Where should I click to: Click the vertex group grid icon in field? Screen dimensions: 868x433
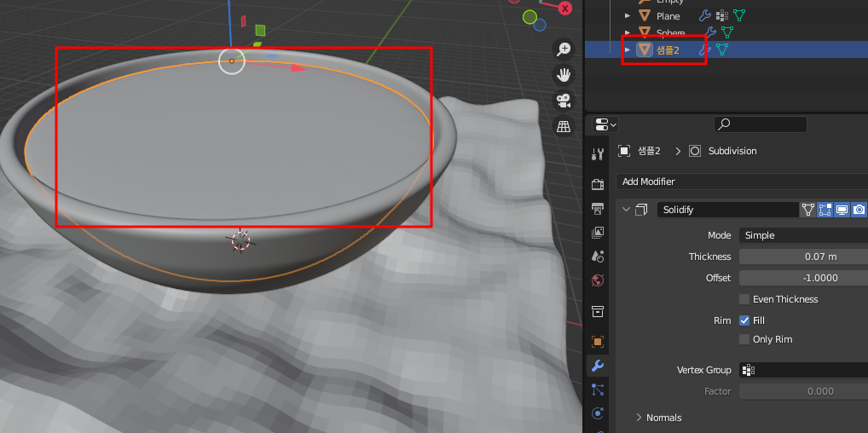tap(749, 370)
